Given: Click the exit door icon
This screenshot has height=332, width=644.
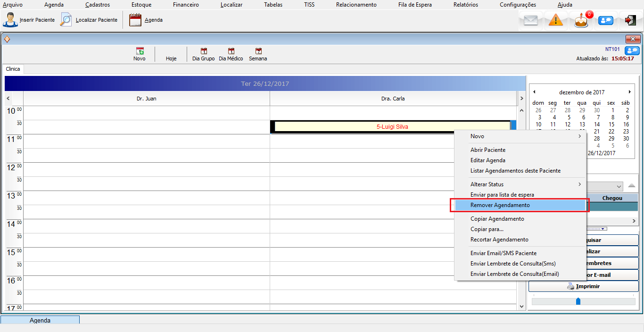Looking at the screenshot, I should coord(630,20).
